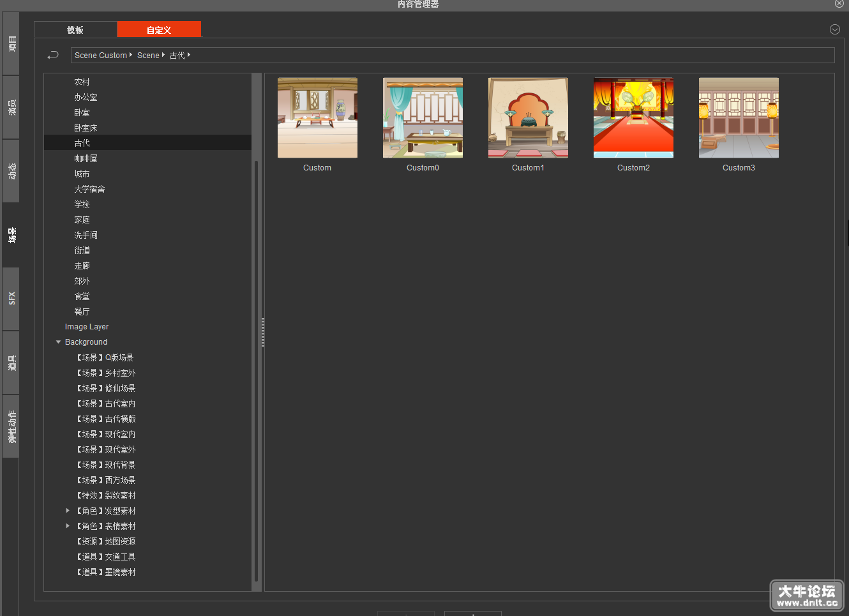Switch to the 自定义 tab

(159, 29)
